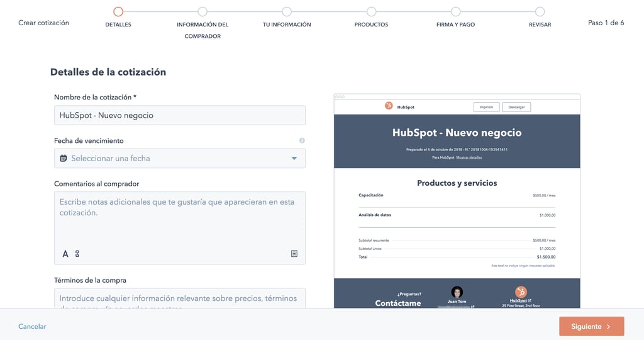This screenshot has width=644, height=340.
Task: Click the calendar icon in date field
Action: coord(64,158)
